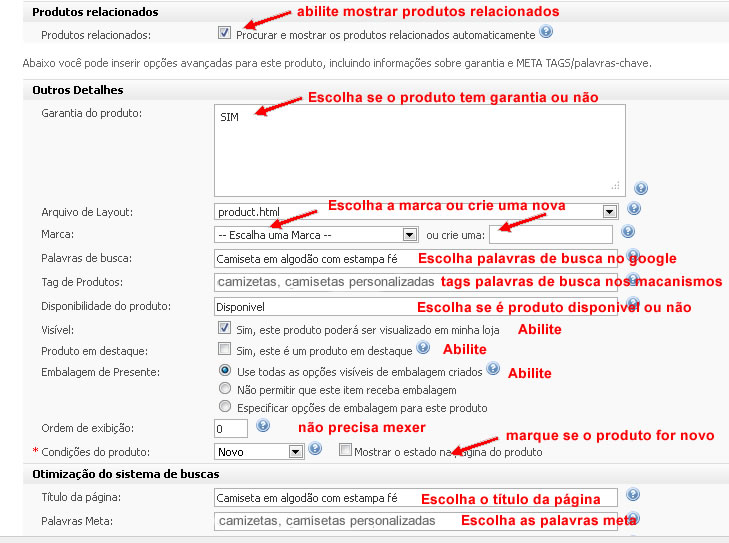Screen dimensions: 729x543
Task: Select 'Especificar opções de embalagem' radio option
Action: (x=225, y=407)
